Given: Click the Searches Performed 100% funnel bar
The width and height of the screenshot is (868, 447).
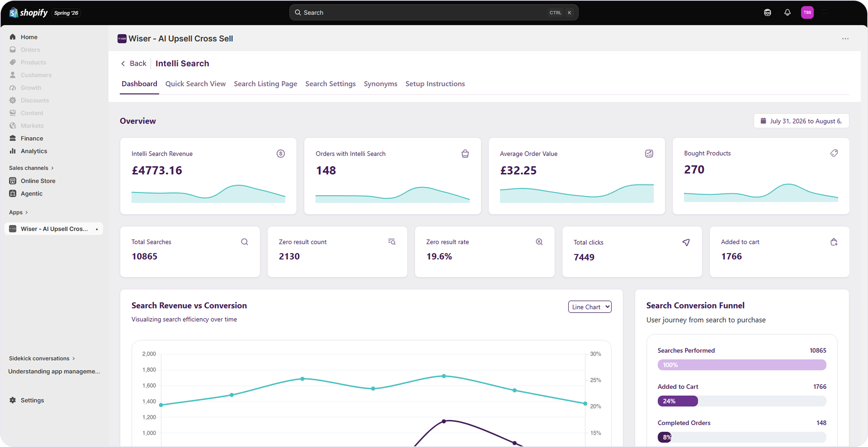Looking at the screenshot, I should 742,365.
